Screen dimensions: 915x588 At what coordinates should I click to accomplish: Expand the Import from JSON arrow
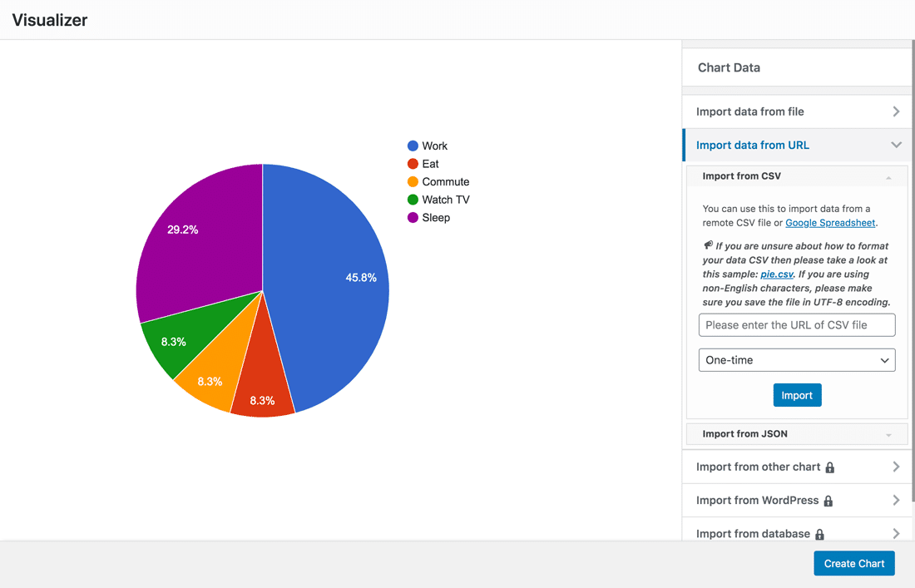[888, 435]
